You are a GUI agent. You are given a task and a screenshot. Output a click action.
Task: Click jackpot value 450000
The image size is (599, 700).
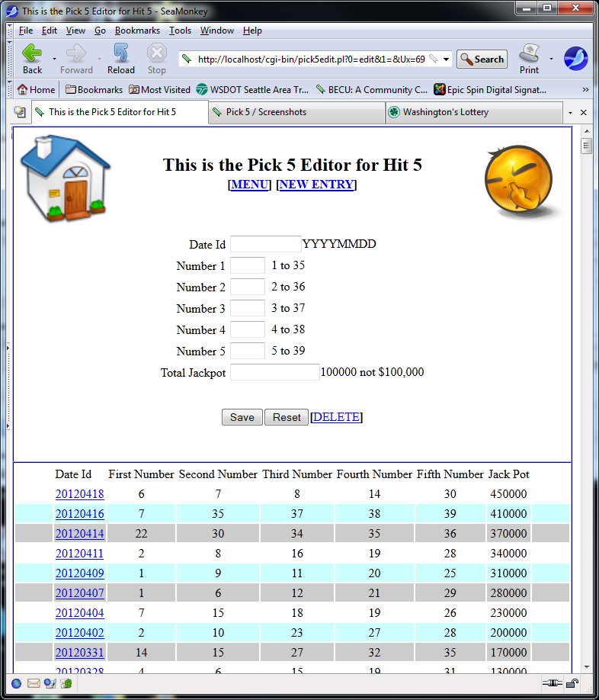click(x=508, y=494)
